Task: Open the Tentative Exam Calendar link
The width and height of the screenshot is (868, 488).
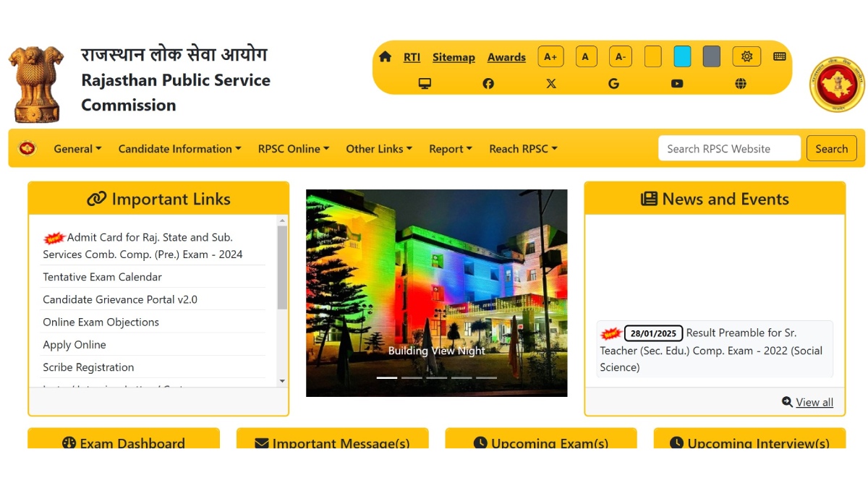Action: (x=102, y=277)
